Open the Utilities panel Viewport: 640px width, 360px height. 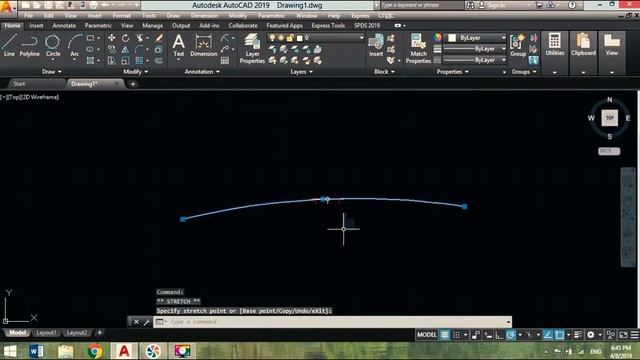click(555, 45)
